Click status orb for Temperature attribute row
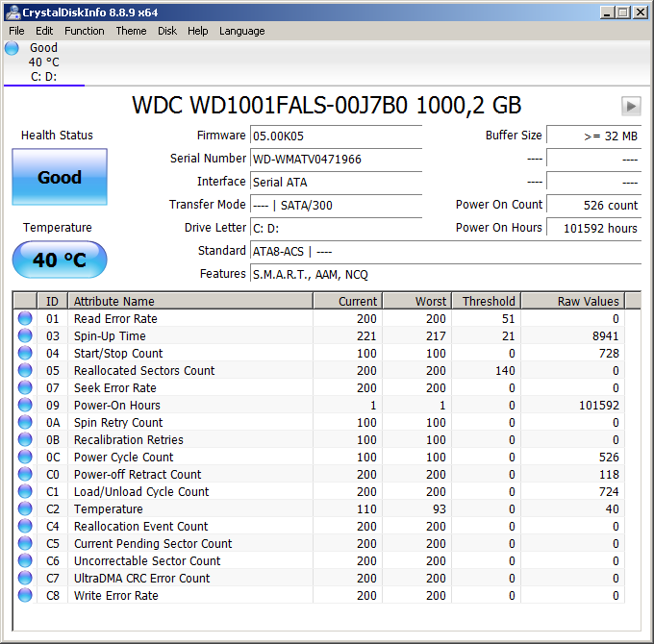The height and width of the screenshot is (644, 654). pyautogui.click(x=25, y=508)
